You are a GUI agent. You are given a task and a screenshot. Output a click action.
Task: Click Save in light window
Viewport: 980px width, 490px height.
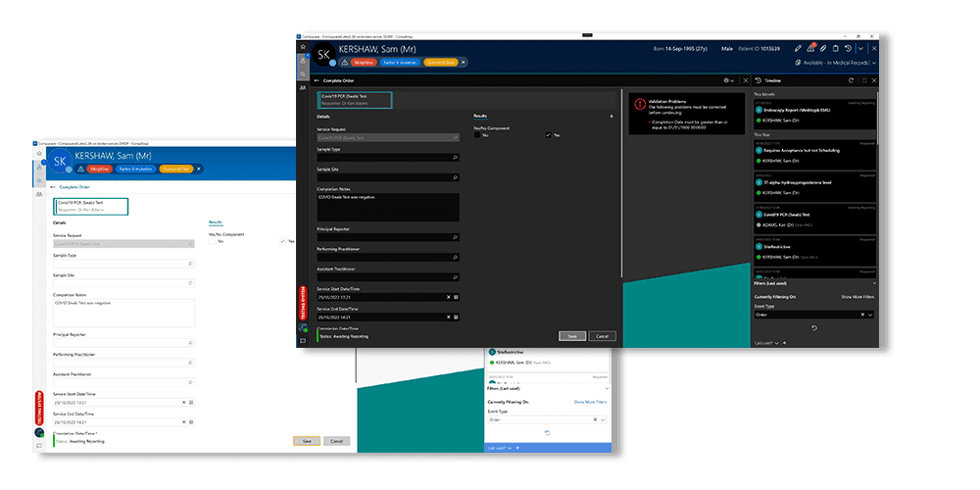point(307,441)
